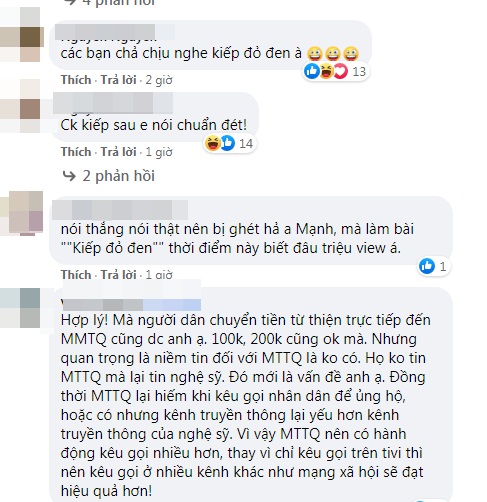Image resolution: width=487 pixels, height=502 pixels.
Task: Click Thích under 'nói thẳng nói thật' comment
Action: coord(76,275)
